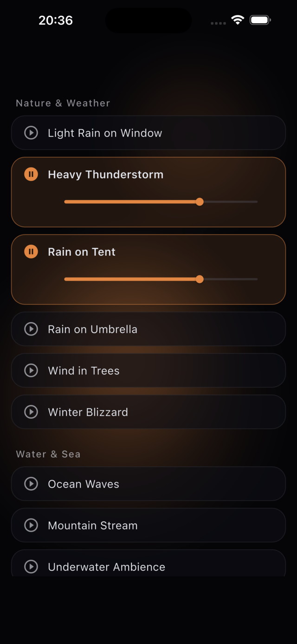This screenshot has width=297, height=644.
Task: Select the Ocean Waves sound card
Action: pyautogui.click(x=148, y=484)
